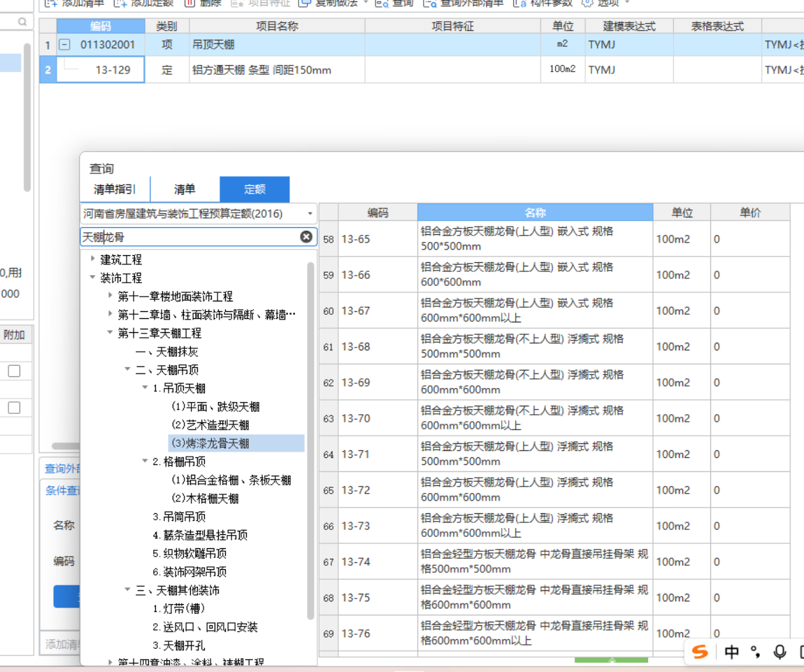Click the 名称 column header in results
The width and height of the screenshot is (804, 672).
tap(535, 213)
